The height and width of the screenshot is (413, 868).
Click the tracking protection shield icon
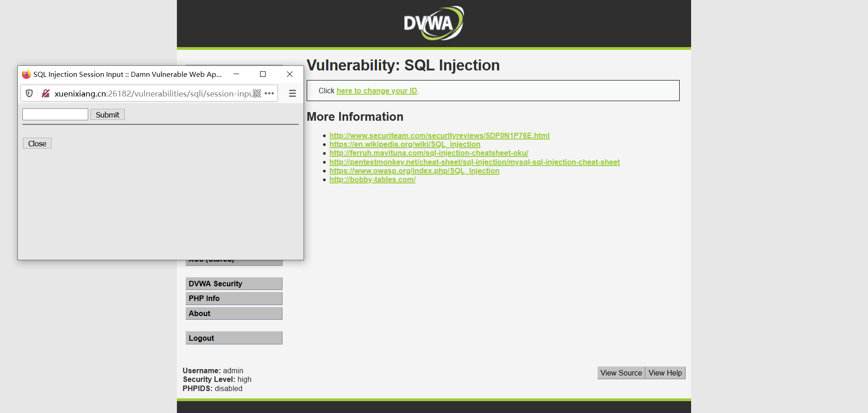click(x=29, y=93)
